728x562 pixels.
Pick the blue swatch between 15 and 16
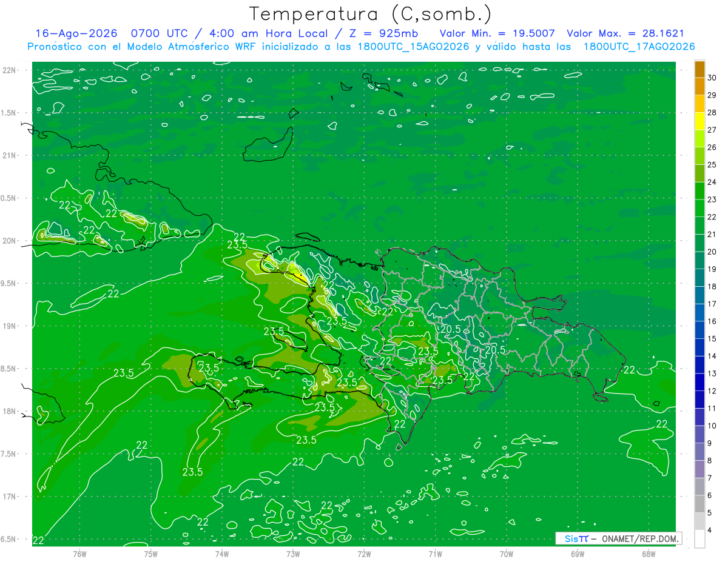pyautogui.click(x=699, y=330)
